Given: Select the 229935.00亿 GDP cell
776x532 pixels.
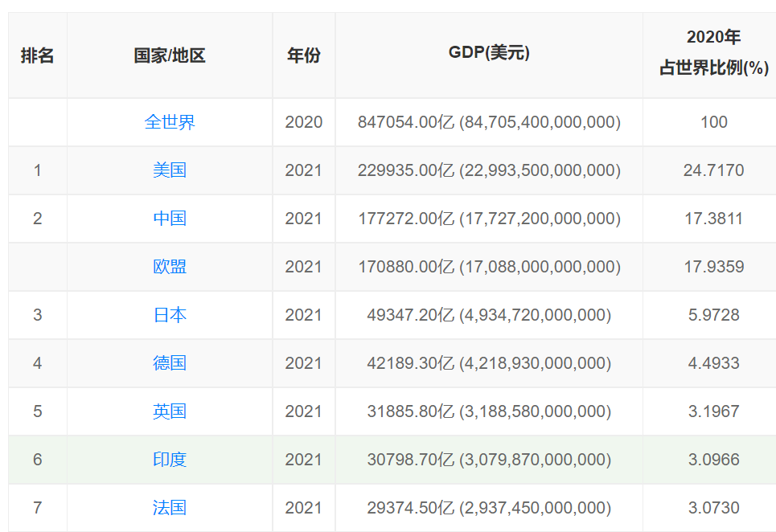Looking at the screenshot, I should 489,170.
